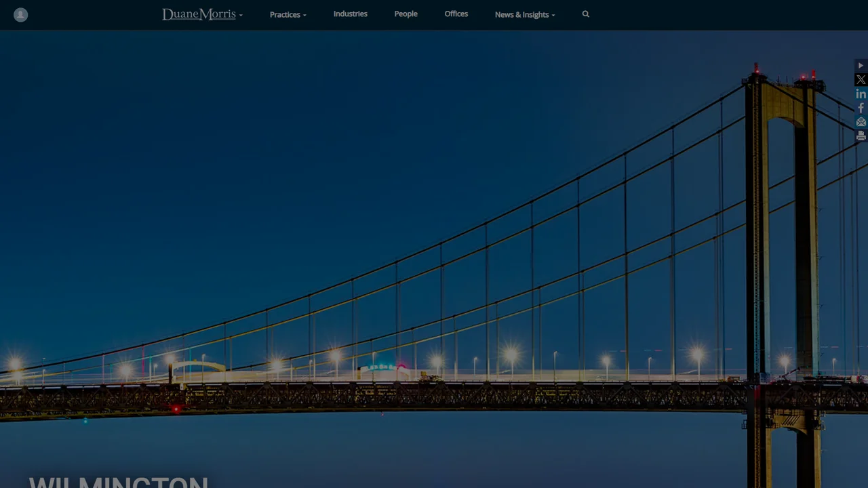Print this page via printer icon

click(x=861, y=136)
